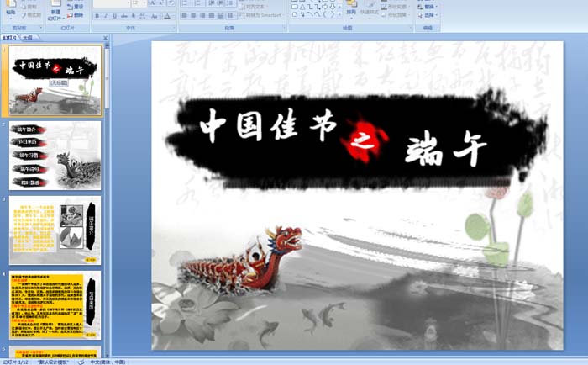Select slide 4 thumbnail 节日来历

point(55,305)
